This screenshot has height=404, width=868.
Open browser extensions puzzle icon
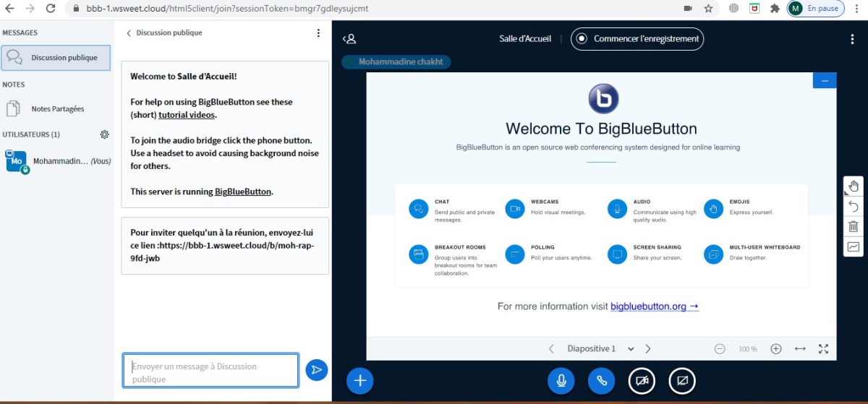775,9
